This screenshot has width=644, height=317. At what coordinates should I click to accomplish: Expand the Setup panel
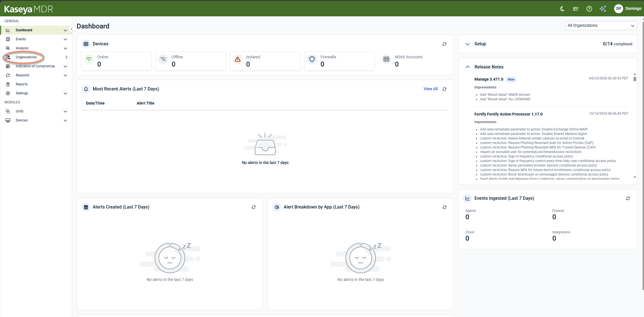[468, 44]
